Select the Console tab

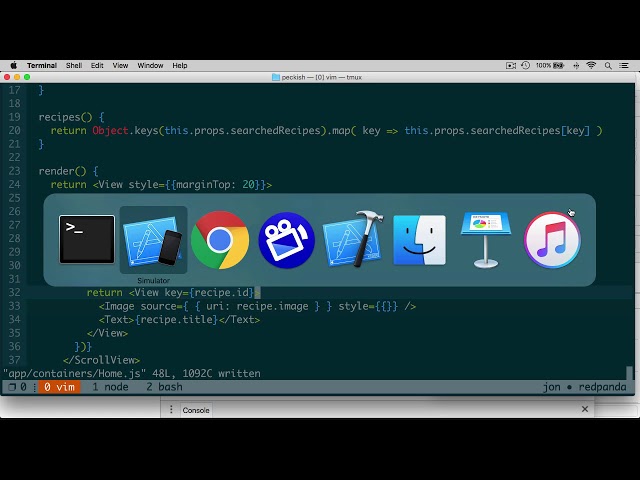click(x=196, y=410)
